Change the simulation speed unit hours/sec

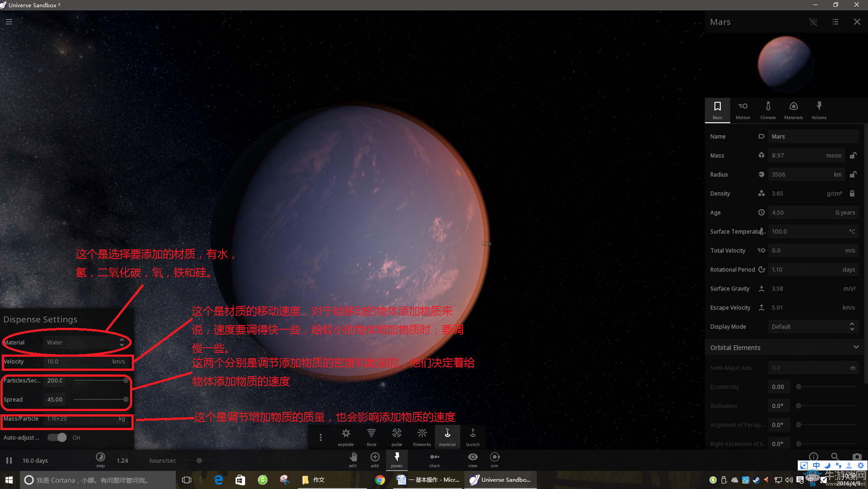point(163,460)
